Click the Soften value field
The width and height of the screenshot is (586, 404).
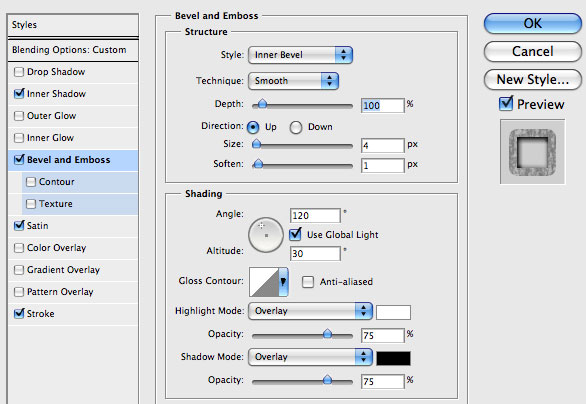click(383, 165)
